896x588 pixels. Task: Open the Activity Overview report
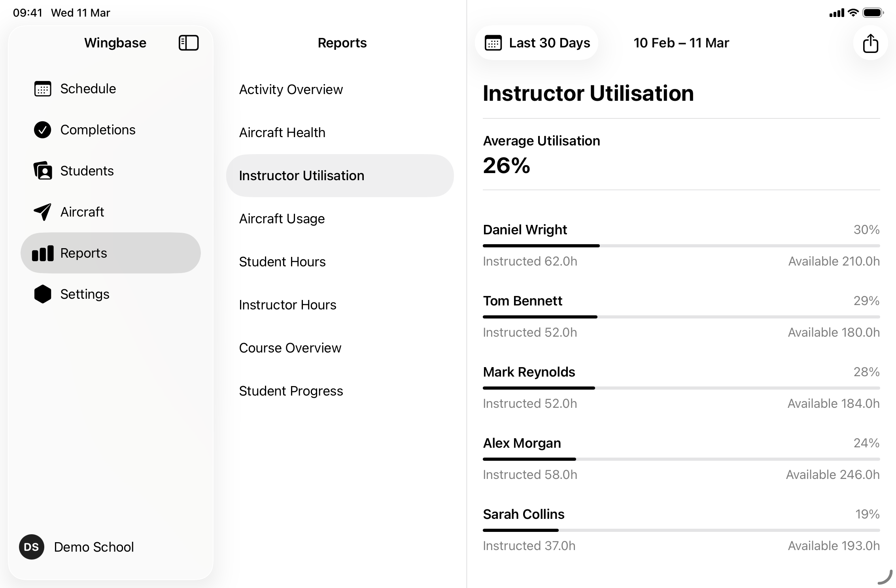(340, 90)
